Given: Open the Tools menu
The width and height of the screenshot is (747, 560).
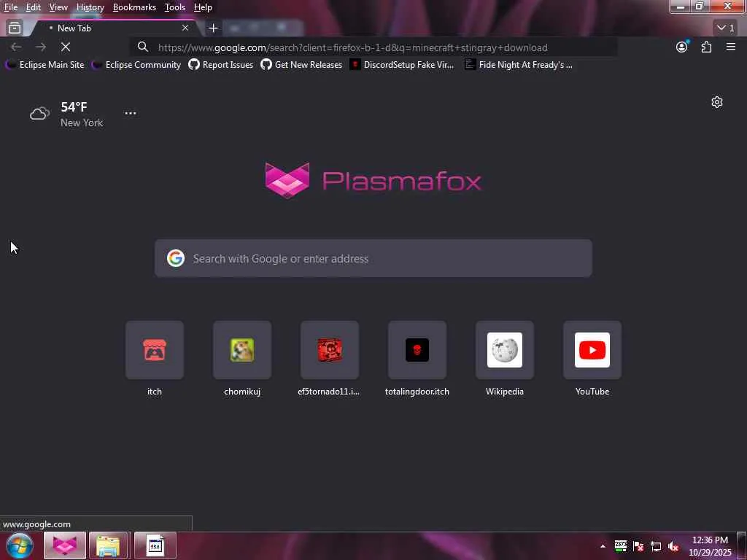Looking at the screenshot, I should pos(175,7).
